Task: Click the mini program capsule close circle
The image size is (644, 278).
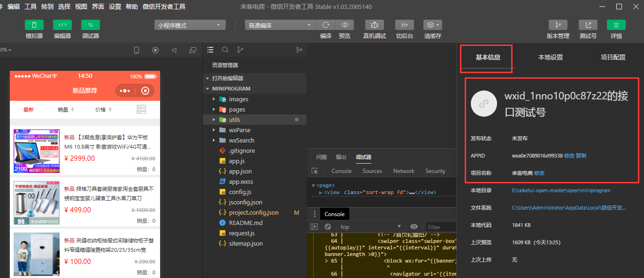Action: [145, 91]
